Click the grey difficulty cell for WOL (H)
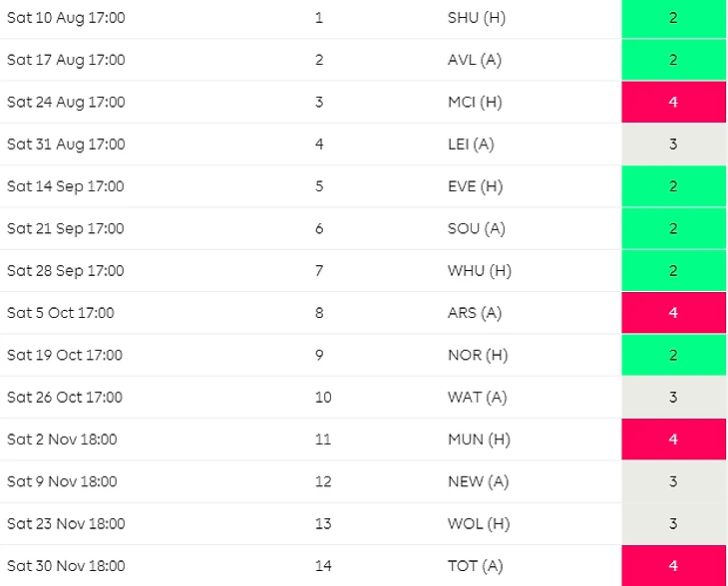 pos(674,524)
